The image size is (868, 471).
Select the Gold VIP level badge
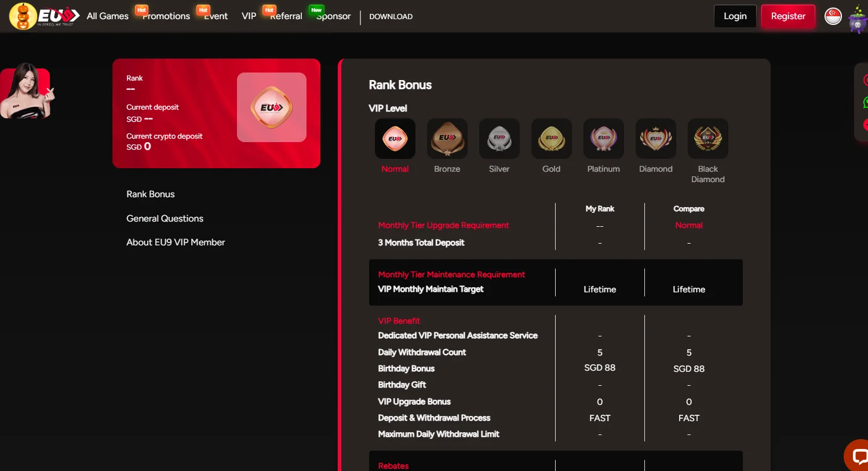pyautogui.click(x=552, y=139)
